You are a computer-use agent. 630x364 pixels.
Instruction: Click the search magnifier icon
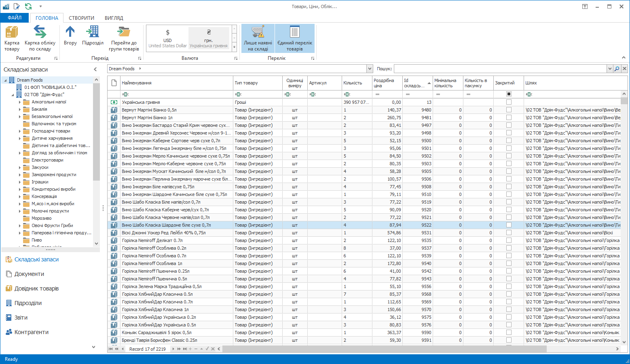pyautogui.click(x=617, y=69)
